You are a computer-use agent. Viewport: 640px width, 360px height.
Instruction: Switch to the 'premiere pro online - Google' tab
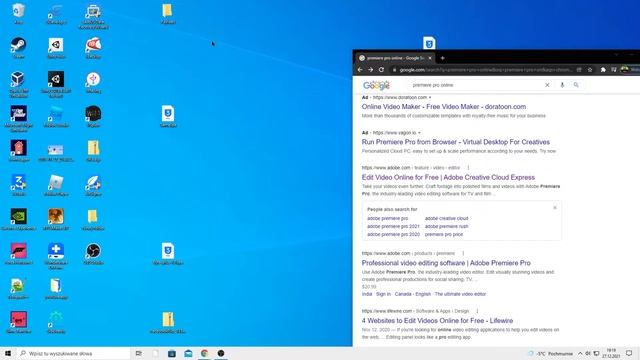coord(395,58)
